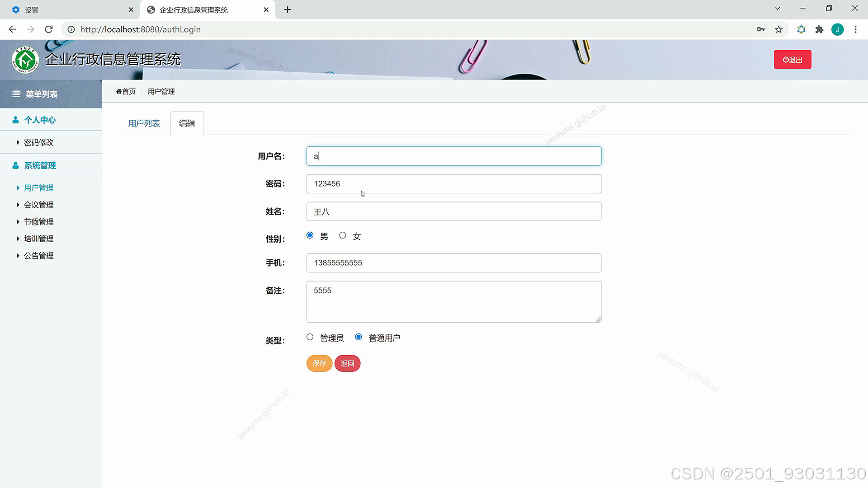Viewport: 868px width, 488px height.
Task: Click the university logo in the header
Action: (x=25, y=60)
